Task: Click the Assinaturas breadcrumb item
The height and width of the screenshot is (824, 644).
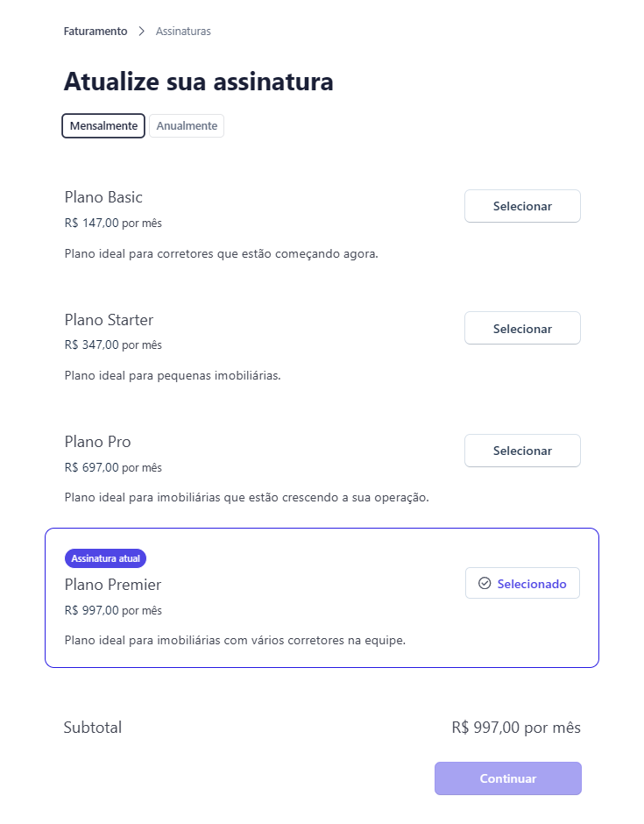Action: [x=183, y=32]
